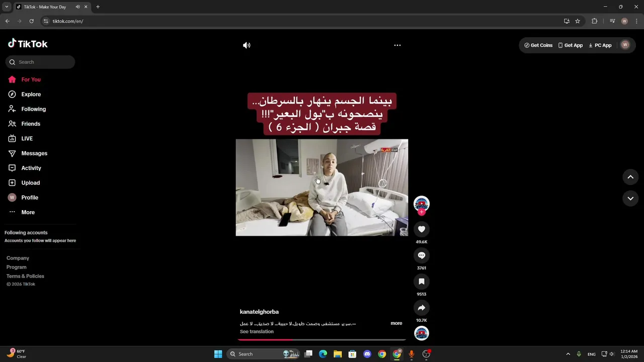The width and height of the screenshot is (644, 362).
Task: Follow the creator with the red plus badge
Action: (422, 212)
